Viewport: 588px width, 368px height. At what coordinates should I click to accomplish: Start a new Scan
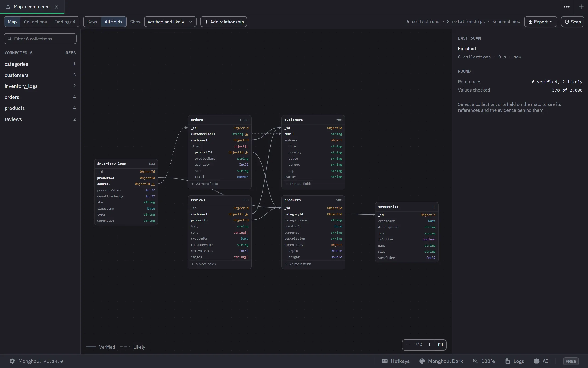click(x=572, y=22)
